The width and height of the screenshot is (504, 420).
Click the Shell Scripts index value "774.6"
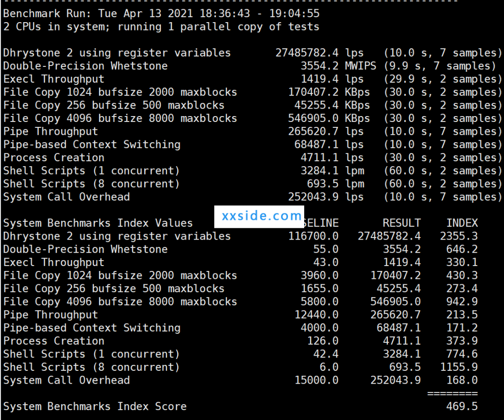click(x=462, y=354)
